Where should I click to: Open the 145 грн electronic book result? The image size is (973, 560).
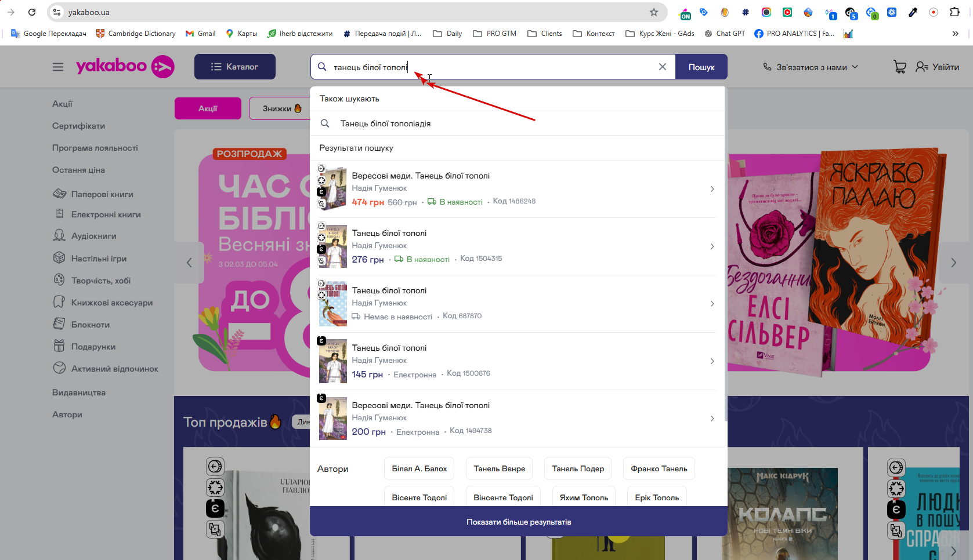pyautogui.click(x=518, y=361)
